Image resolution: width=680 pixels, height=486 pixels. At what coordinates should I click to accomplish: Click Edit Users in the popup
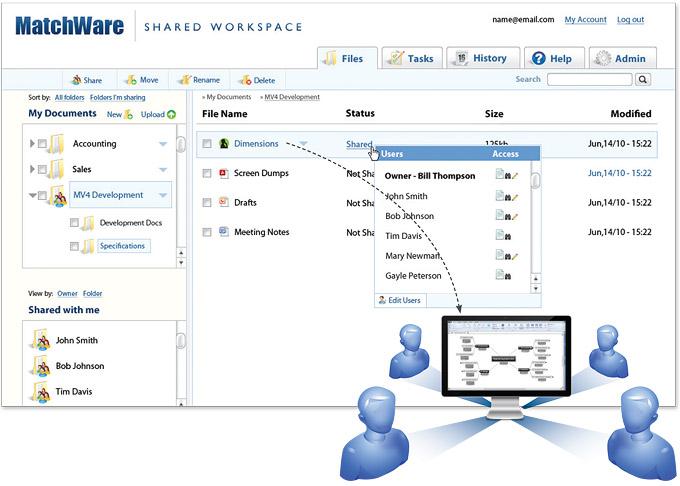click(399, 300)
